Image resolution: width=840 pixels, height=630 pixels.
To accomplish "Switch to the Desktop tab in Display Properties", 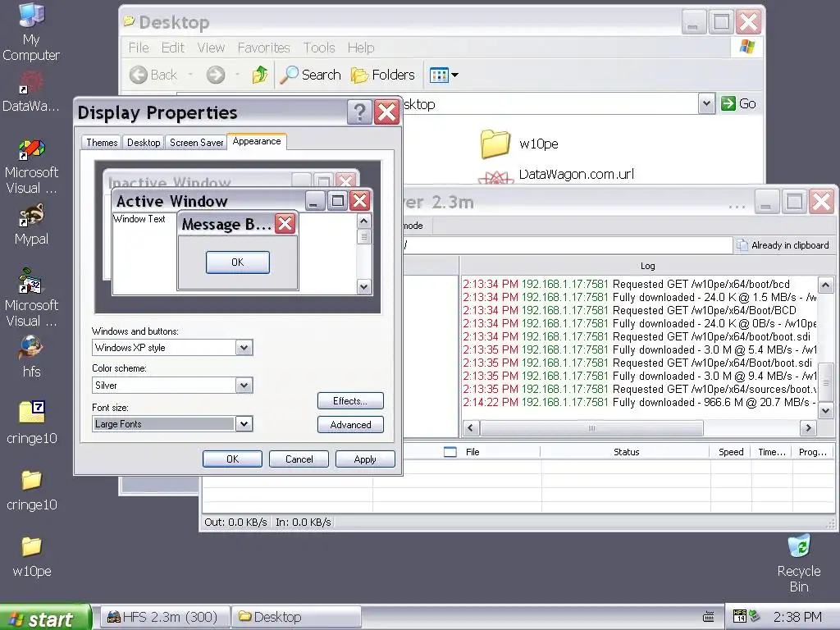I will pyautogui.click(x=144, y=143).
